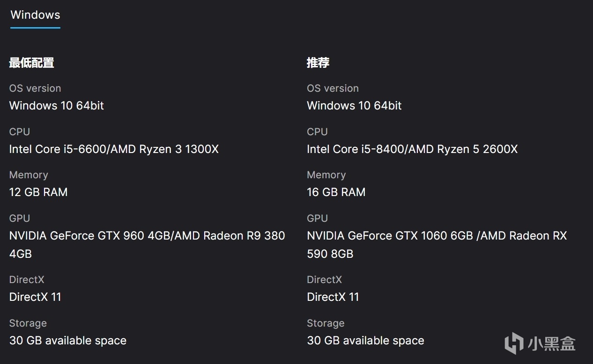Click the 小黑盒 logo icon

(x=514, y=343)
